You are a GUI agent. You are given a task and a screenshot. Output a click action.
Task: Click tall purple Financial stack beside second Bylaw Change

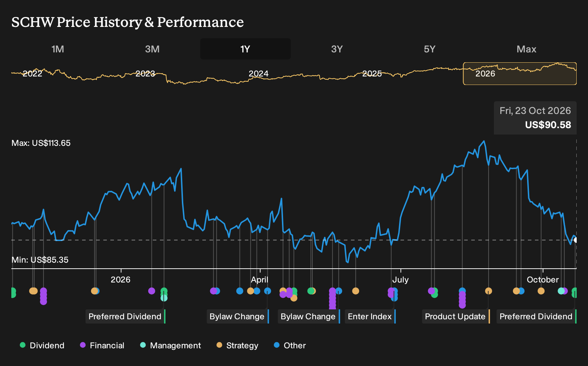[332, 299]
